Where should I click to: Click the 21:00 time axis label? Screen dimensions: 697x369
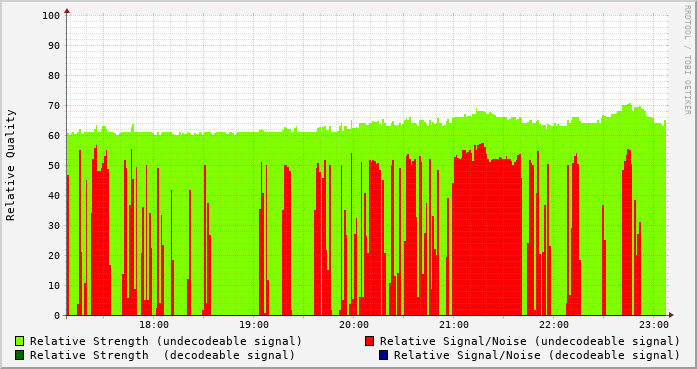454,325
